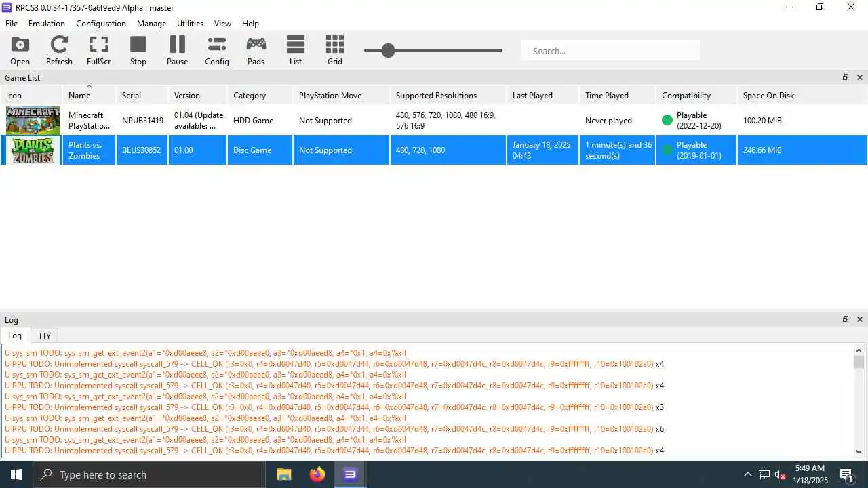Close the Log panel
868x488 pixels.
pos(860,319)
